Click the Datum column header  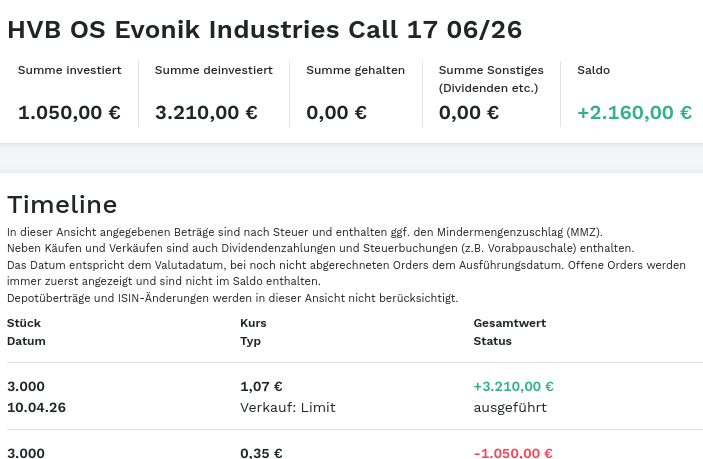(26, 341)
